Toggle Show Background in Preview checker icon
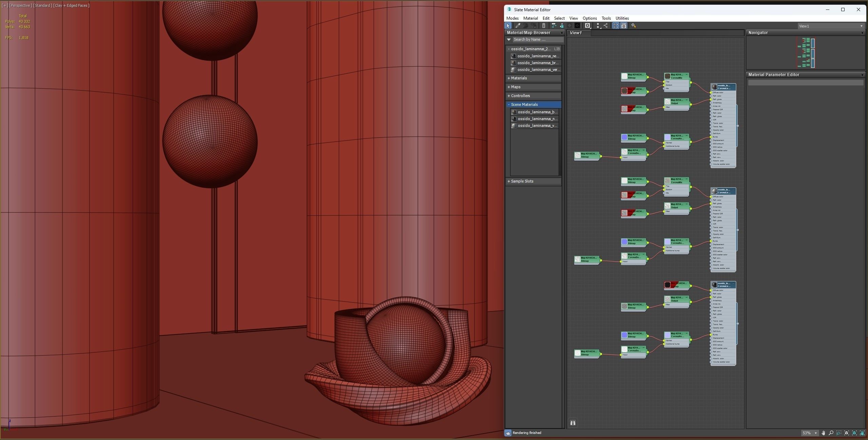This screenshot has width=868, height=440. [x=577, y=26]
